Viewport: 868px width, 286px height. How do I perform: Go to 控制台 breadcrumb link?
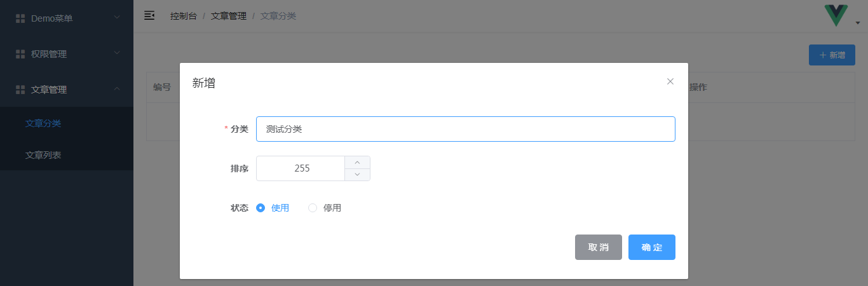(183, 16)
